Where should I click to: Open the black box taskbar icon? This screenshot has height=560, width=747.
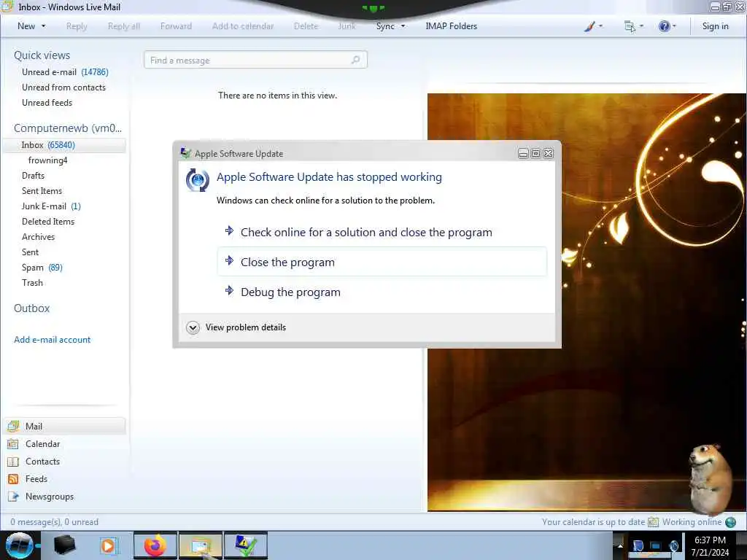click(x=64, y=545)
